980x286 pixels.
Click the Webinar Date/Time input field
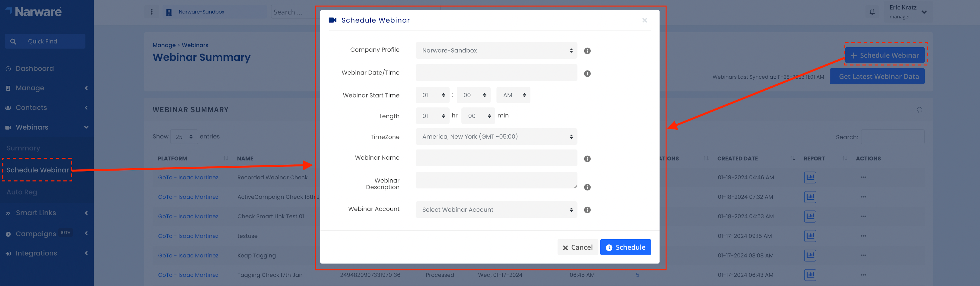pyautogui.click(x=496, y=73)
